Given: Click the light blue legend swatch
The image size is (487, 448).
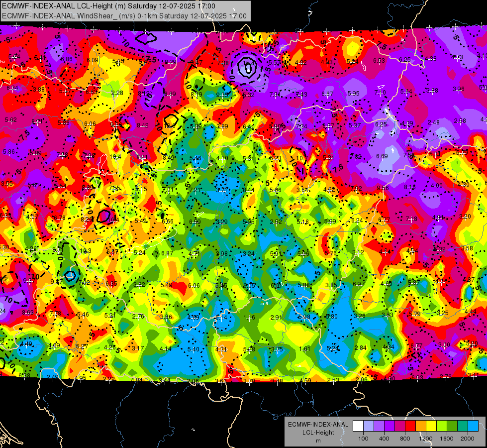Looking at the screenshot, I should pos(473,426).
